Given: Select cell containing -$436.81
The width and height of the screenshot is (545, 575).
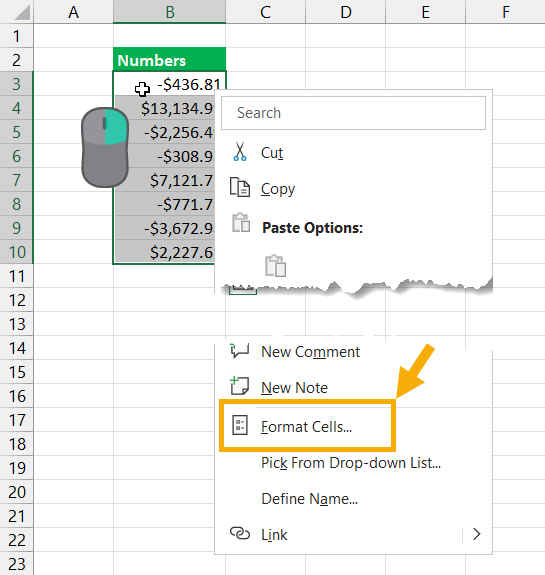Looking at the screenshot, I should click(x=169, y=84).
